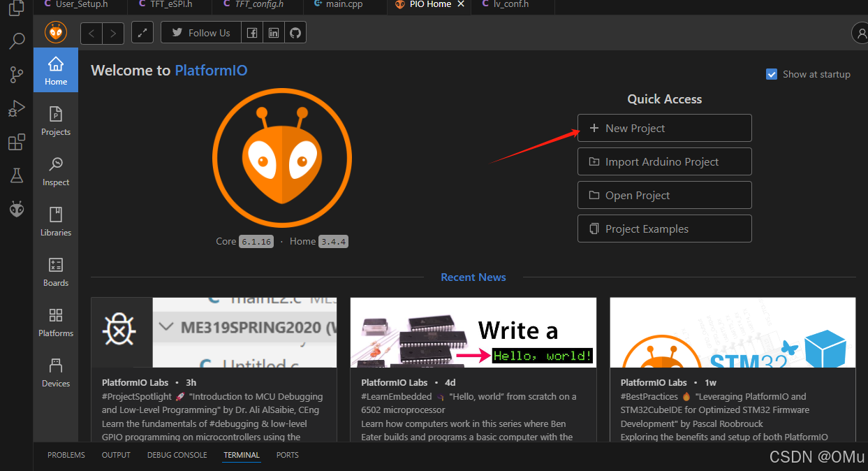868x471 pixels.
Task: Open the PROBLEMS panel tab
Action: click(x=66, y=455)
